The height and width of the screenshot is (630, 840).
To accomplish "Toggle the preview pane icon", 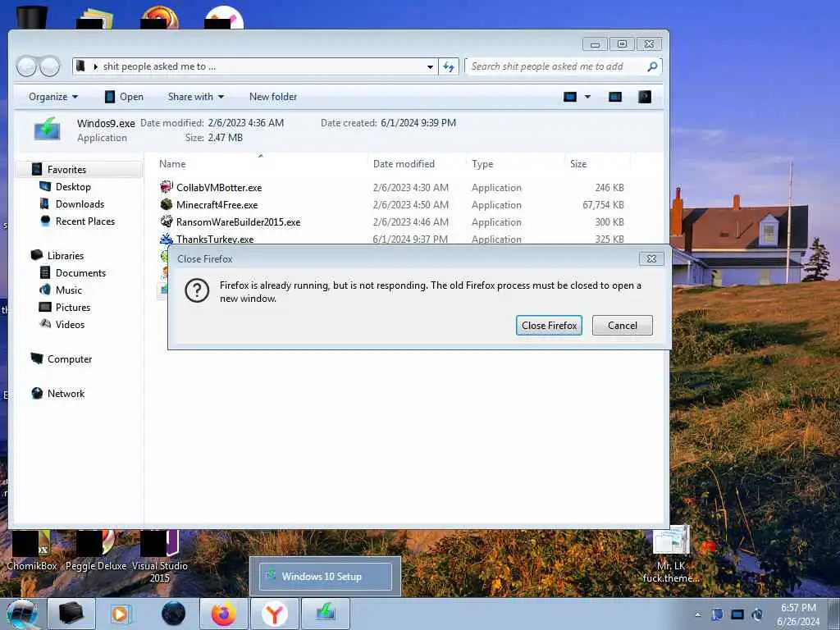I will [615, 97].
